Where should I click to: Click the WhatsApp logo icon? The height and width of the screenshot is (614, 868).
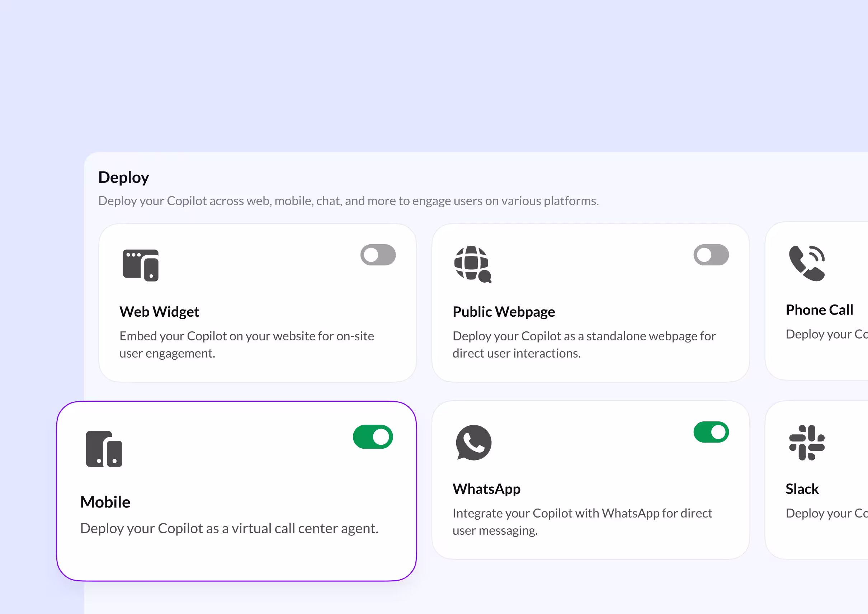[x=473, y=442]
